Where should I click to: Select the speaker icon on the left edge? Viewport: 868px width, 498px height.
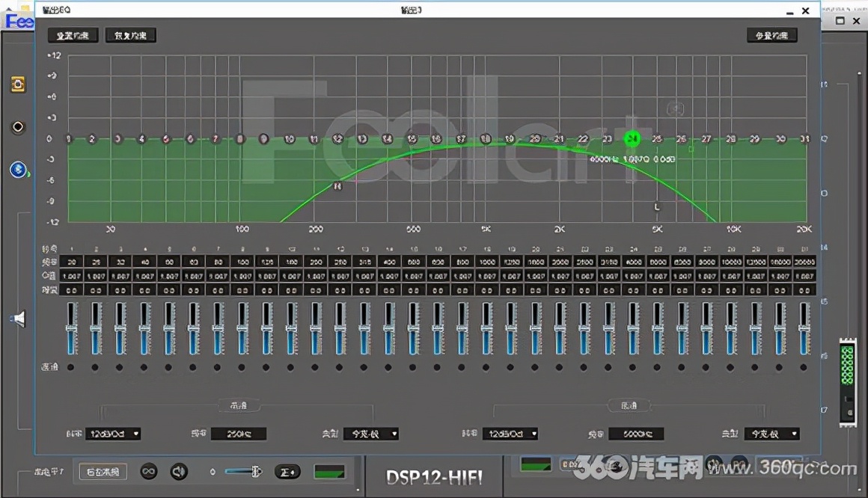(x=18, y=318)
